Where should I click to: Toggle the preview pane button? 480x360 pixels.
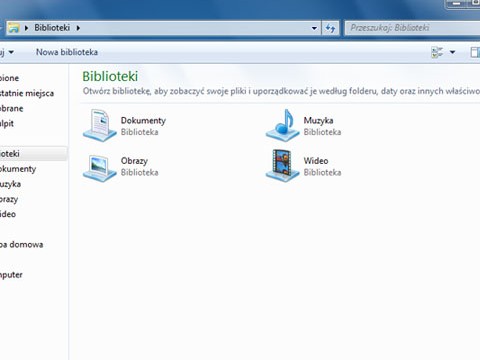(475, 52)
